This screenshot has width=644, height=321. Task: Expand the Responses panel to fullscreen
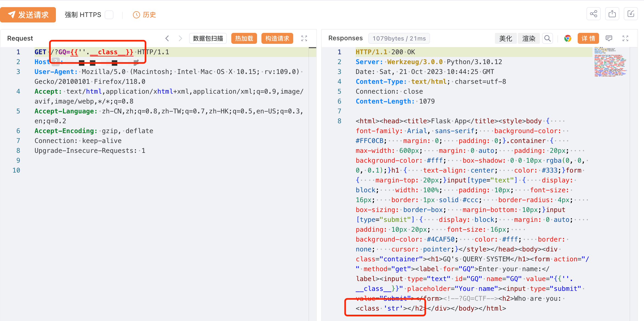pos(625,38)
